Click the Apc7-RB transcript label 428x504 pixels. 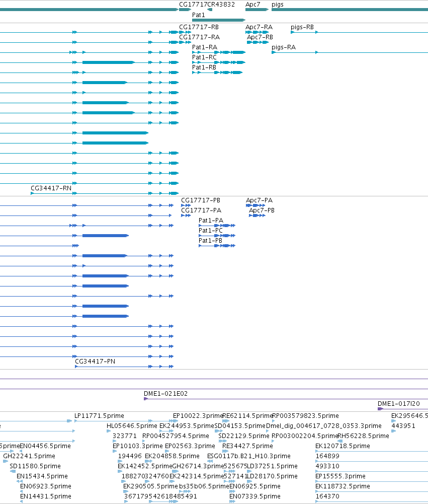click(260, 37)
